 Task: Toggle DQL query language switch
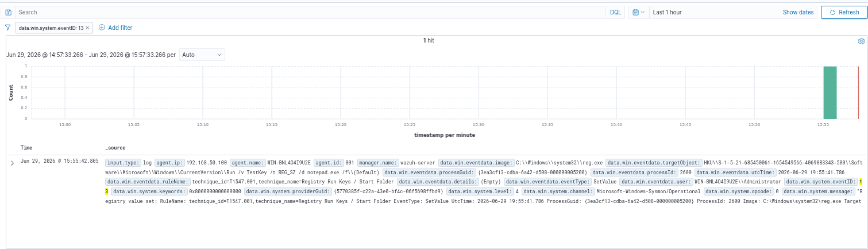tap(615, 12)
